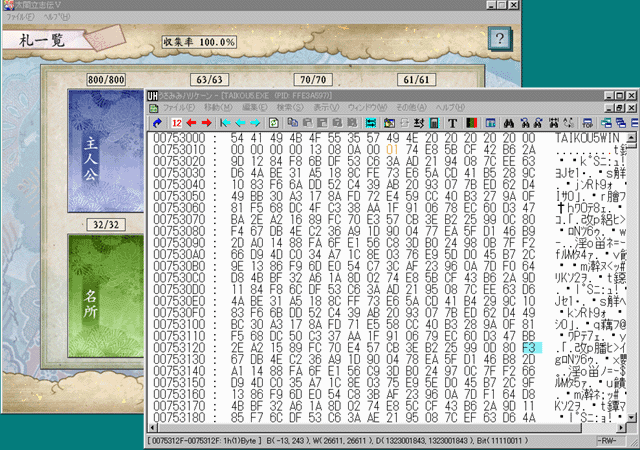Click the bold T text icon in toolbar
This screenshot has width=640, height=450.
(x=452, y=122)
